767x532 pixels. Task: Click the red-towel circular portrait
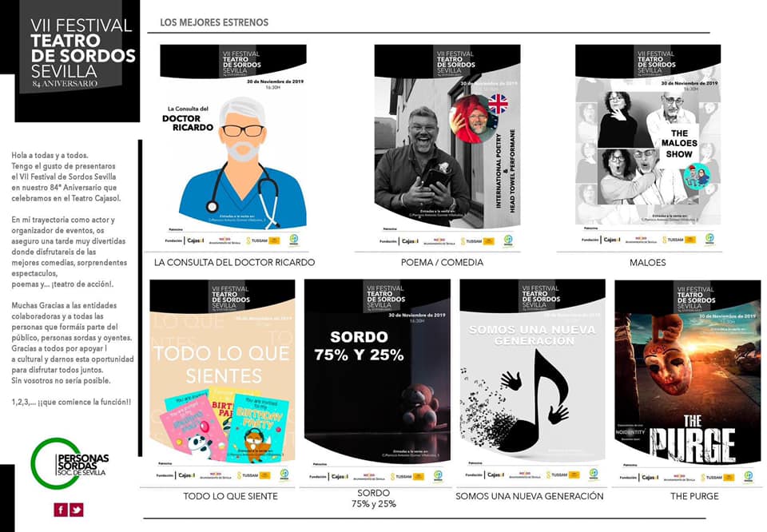click(x=471, y=119)
